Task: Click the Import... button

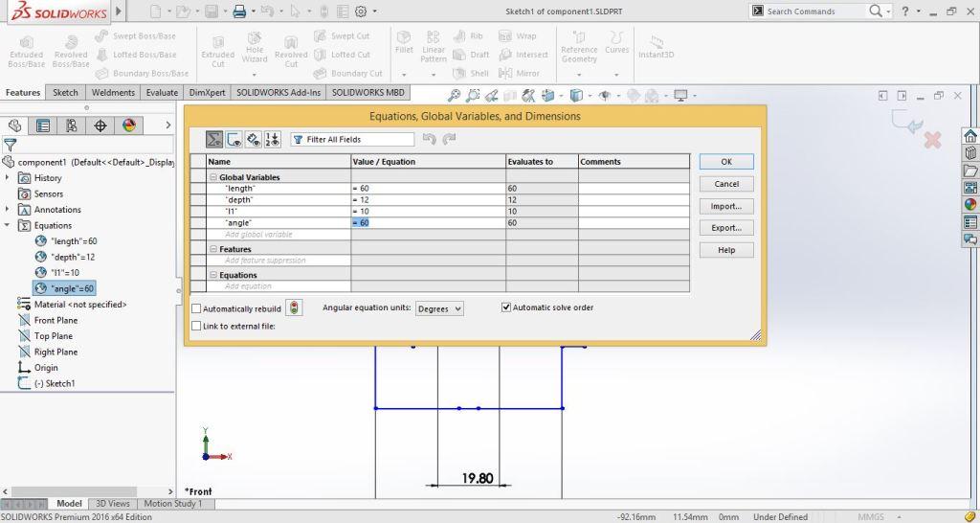Action: 726,206
